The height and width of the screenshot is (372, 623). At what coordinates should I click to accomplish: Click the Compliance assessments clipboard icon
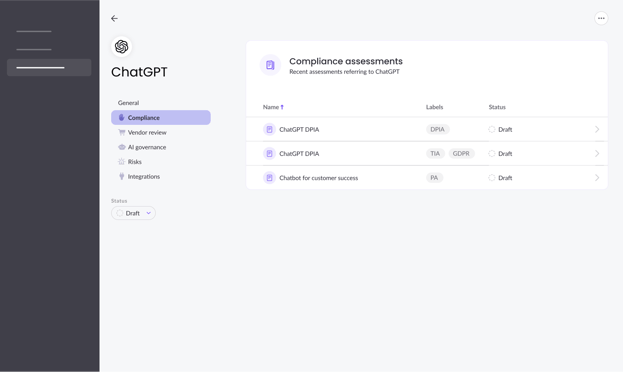click(x=270, y=65)
